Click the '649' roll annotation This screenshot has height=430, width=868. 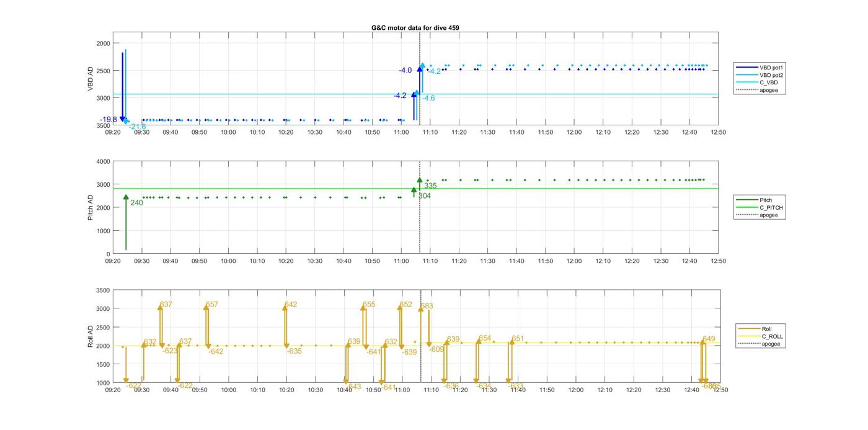[x=709, y=339]
